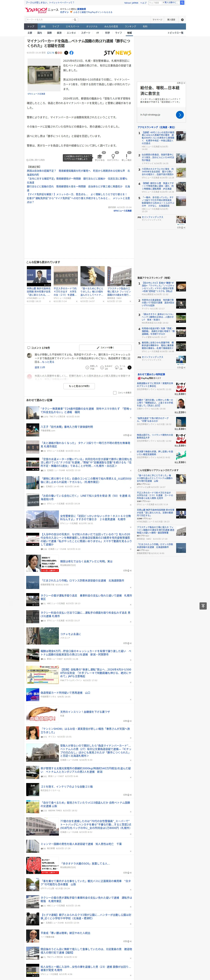Select the オリジナル menu item
This screenshot has width=210, height=980.
(92, 26)
